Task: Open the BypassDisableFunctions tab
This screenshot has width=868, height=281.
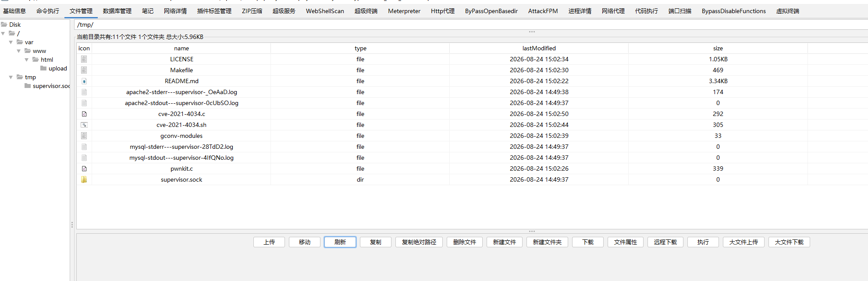Action: [x=734, y=11]
